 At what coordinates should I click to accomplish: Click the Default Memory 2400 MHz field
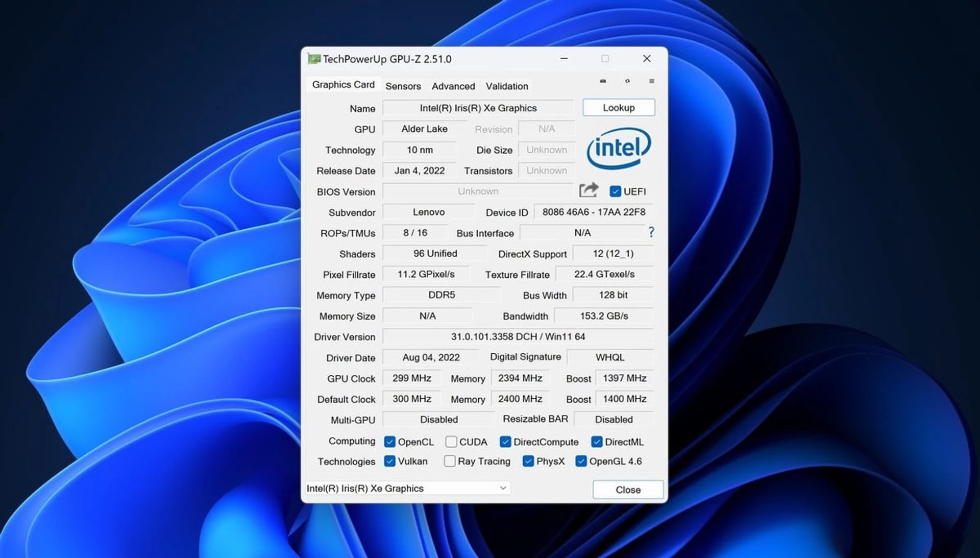(520, 399)
